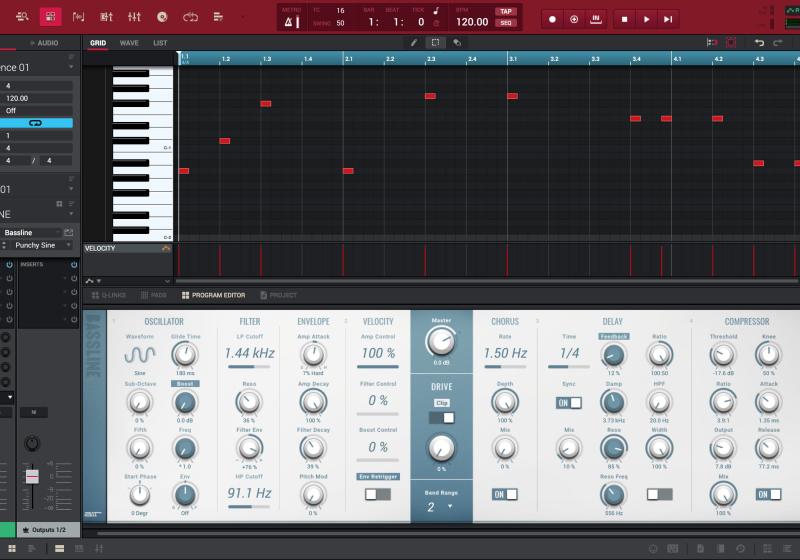The image size is (800, 560).
Task: Select the marquee selection tool
Action: tap(436, 43)
